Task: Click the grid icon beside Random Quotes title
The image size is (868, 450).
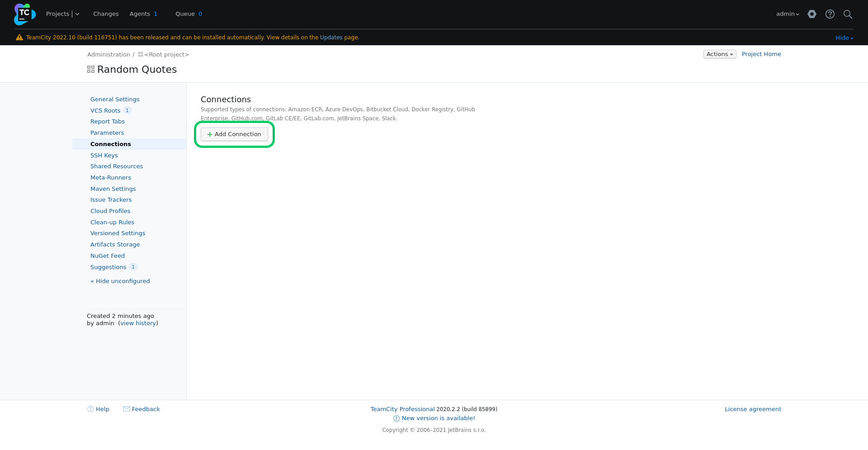Action: pos(91,69)
